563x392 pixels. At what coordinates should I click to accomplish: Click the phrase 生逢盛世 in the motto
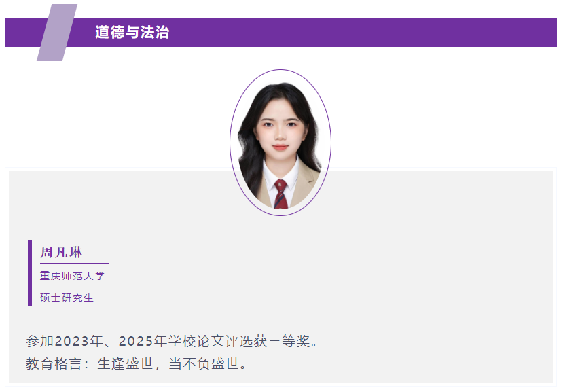tap(126, 363)
